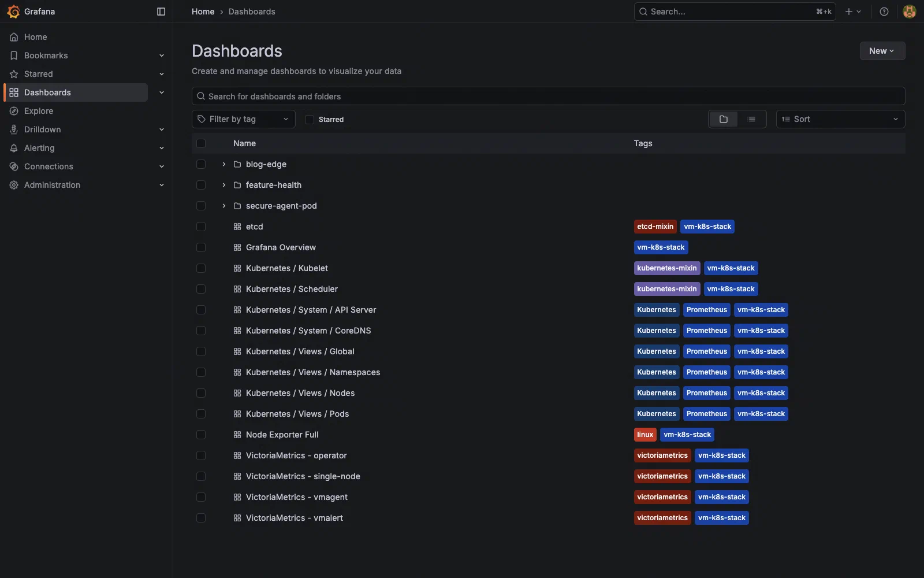Image resolution: width=924 pixels, height=578 pixels.
Task: Open the user profile avatar
Action: point(909,12)
